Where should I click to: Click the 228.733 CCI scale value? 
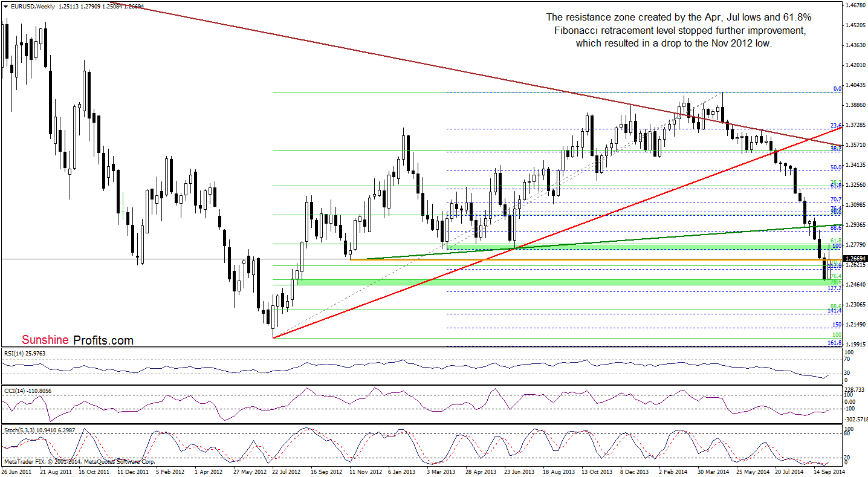click(855, 389)
